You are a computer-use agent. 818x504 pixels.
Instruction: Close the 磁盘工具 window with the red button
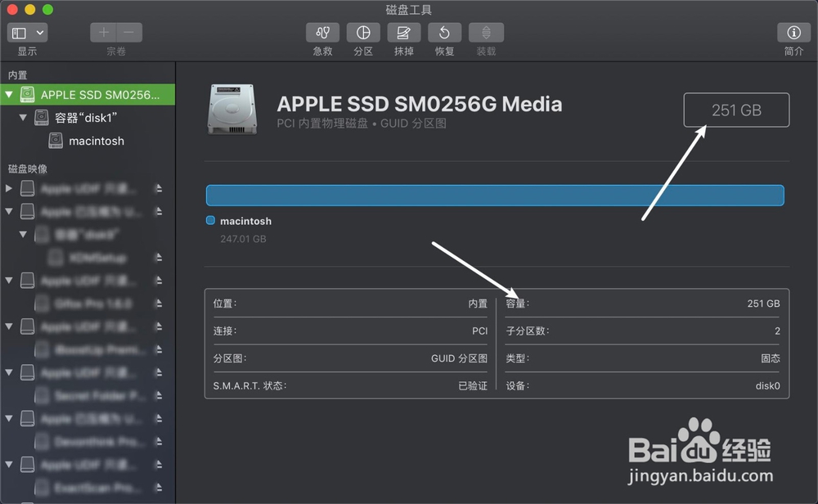pyautogui.click(x=12, y=9)
